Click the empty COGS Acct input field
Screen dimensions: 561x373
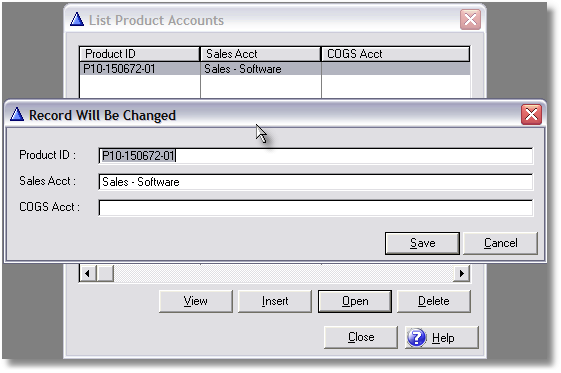(x=316, y=208)
